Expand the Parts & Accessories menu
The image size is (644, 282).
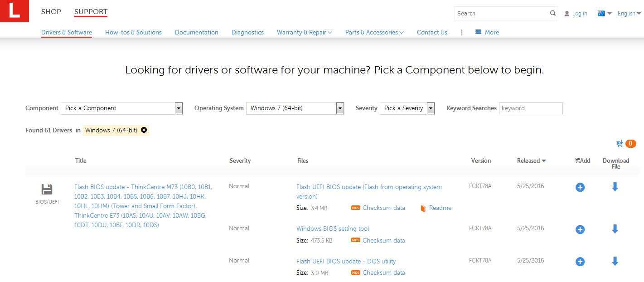point(374,32)
